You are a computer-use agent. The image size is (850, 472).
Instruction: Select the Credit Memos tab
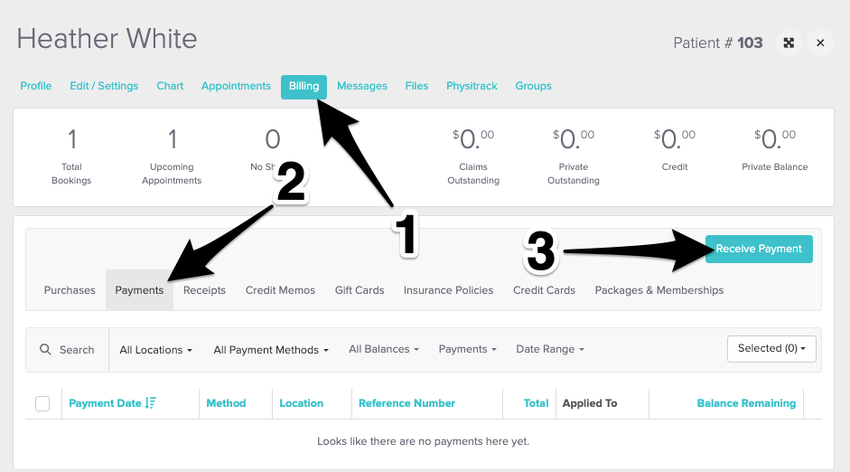tap(280, 290)
